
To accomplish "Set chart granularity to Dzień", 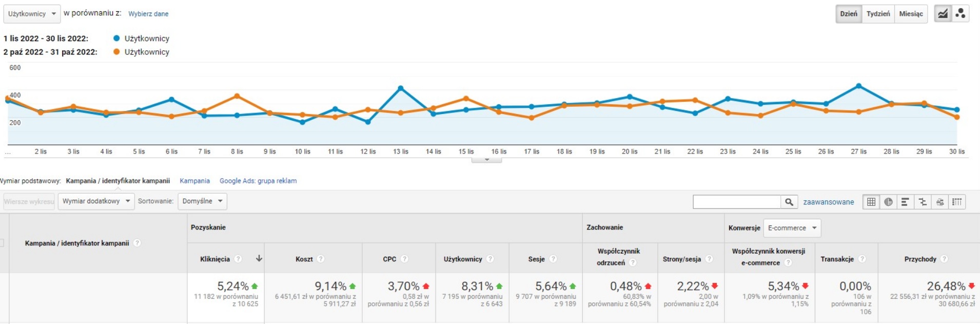I will click(x=849, y=14).
